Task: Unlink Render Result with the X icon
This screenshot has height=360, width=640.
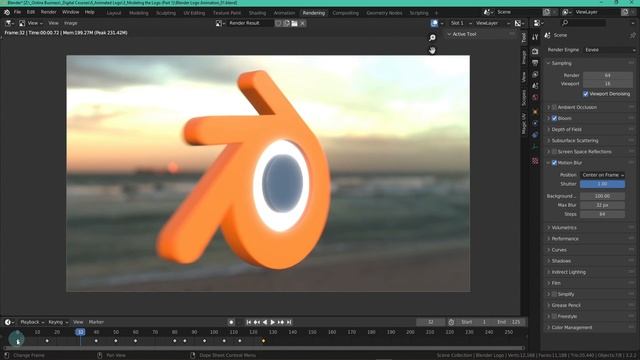Action: click(302, 23)
